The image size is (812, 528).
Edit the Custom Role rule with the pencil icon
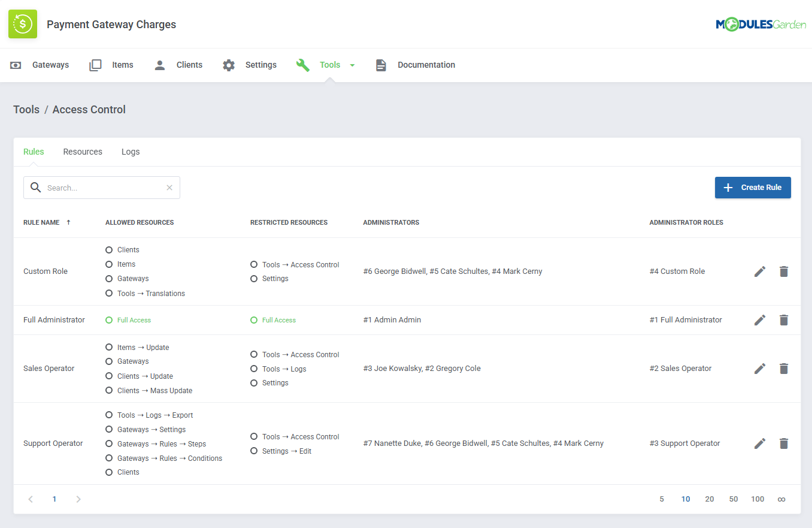(759, 271)
